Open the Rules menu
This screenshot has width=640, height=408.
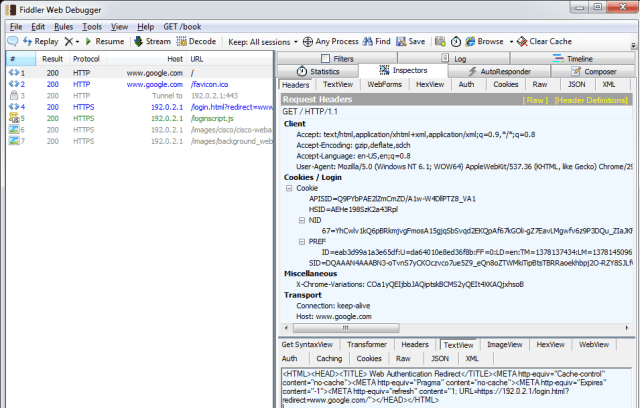coord(63,26)
